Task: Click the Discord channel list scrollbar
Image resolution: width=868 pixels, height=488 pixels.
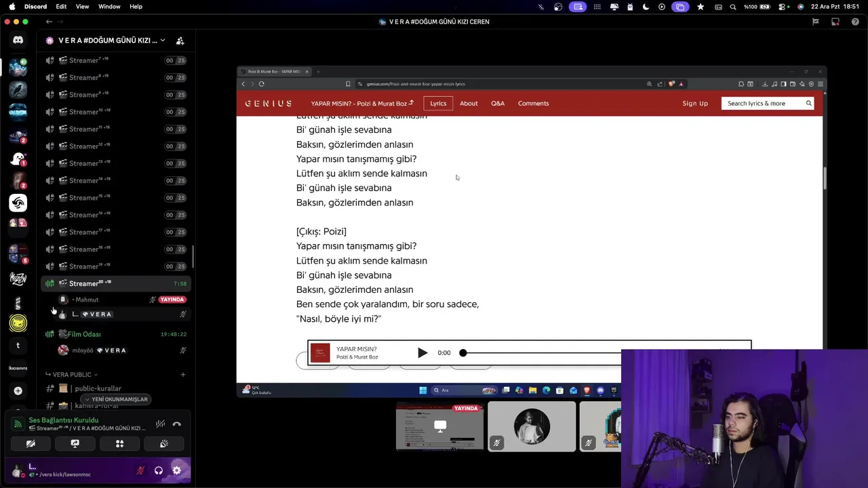Action: (x=193, y=256)
